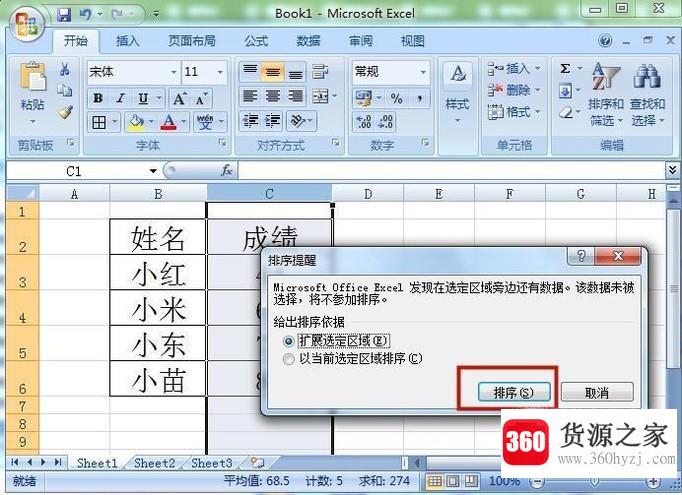The image size is (682, 495).
Task: Increase decimal places
Action: pyautogui.click(x=364, y=121)
